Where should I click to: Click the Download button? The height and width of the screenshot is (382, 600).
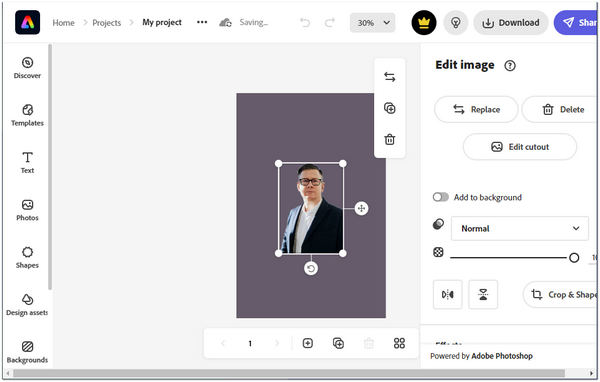[x=511, y=23]
